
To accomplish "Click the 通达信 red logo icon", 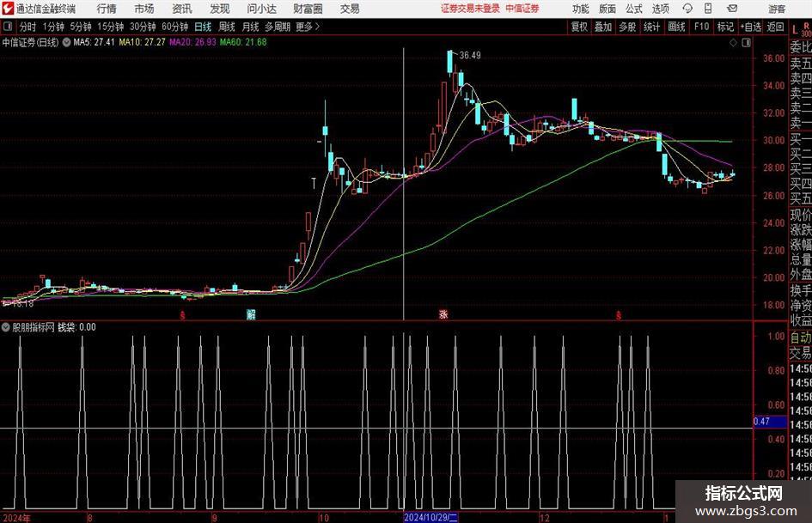I will [x=8, y=9].
